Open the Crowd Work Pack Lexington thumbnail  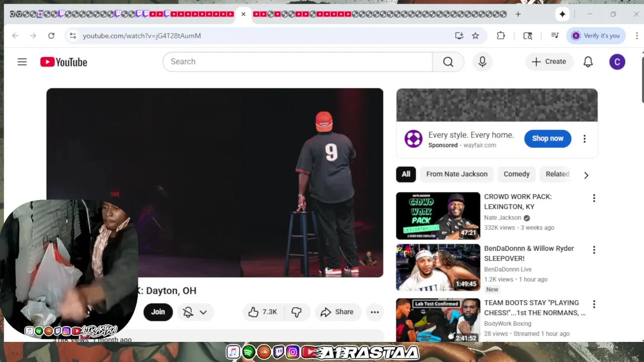pyautogui.click(x=438, y=216)
